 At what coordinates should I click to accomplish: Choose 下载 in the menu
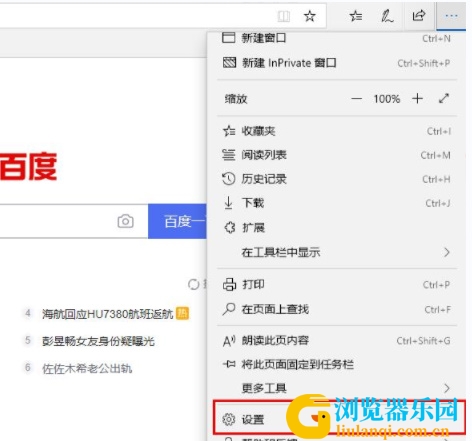click(337, 203)
